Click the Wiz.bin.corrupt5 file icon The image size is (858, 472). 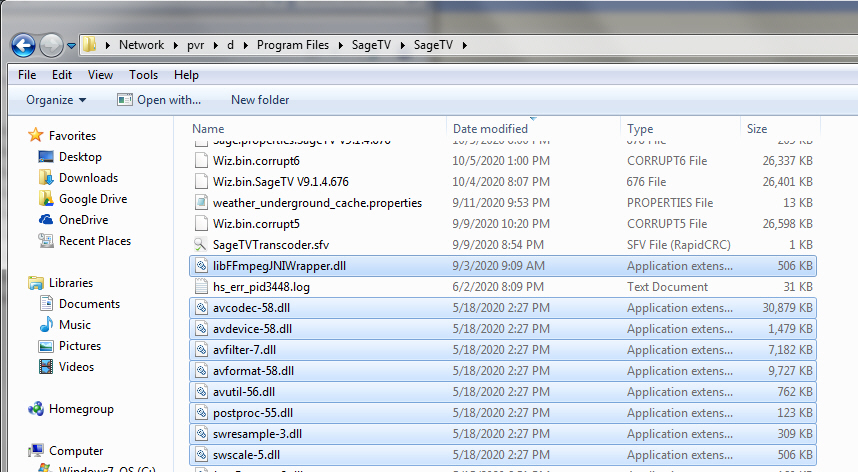point(201,224)
